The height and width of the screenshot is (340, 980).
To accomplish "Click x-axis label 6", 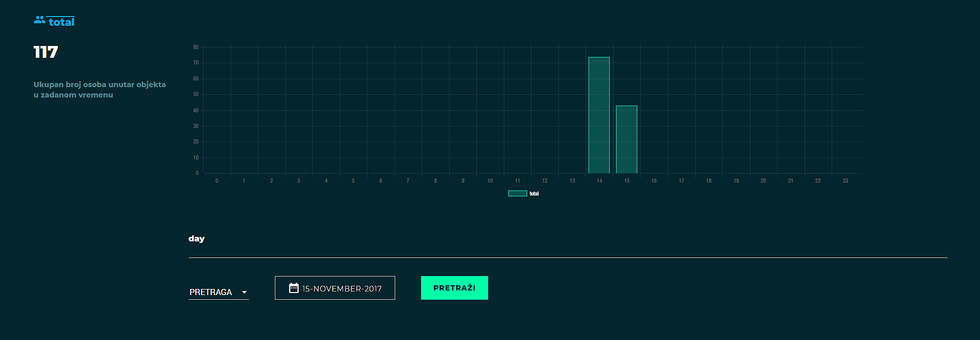I will [x=381, y=181].
